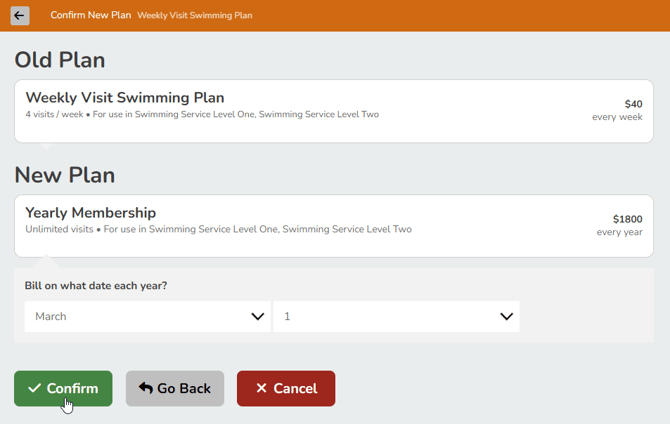Click the header subtitle Weekly Visit Swimming Plan

(x=195, y=16)
